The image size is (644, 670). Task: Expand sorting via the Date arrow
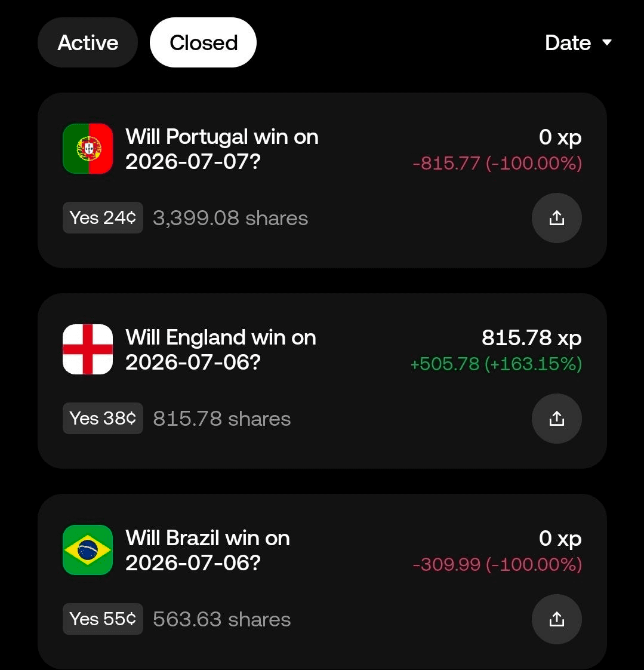tap(607, 42)
